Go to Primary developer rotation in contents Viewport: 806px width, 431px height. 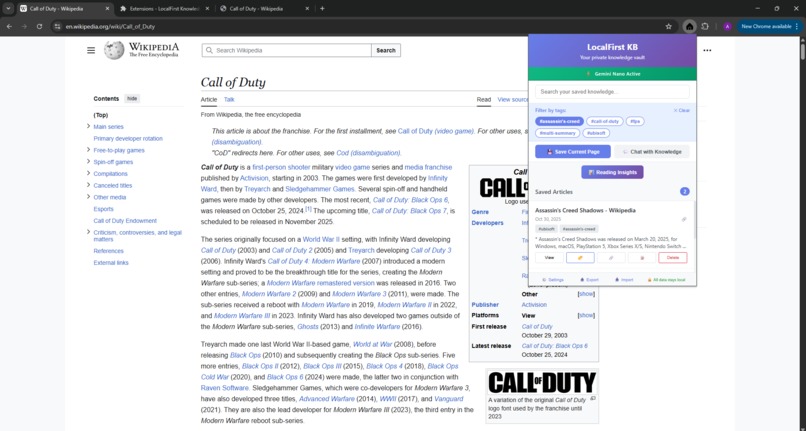(128, 138)
